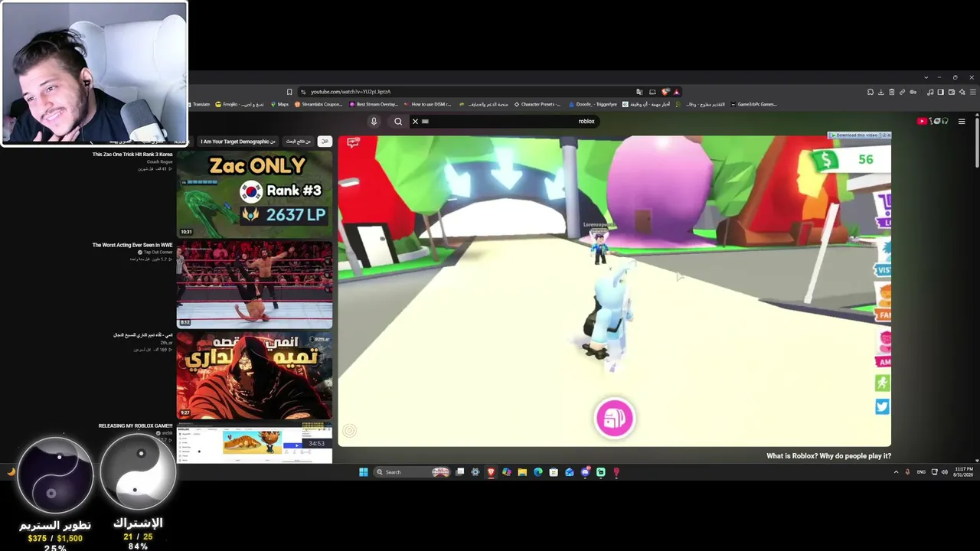Open Brave browser on the taskbar
The height and width of the screenshot is (551, 980).
(x=491, y=472)
